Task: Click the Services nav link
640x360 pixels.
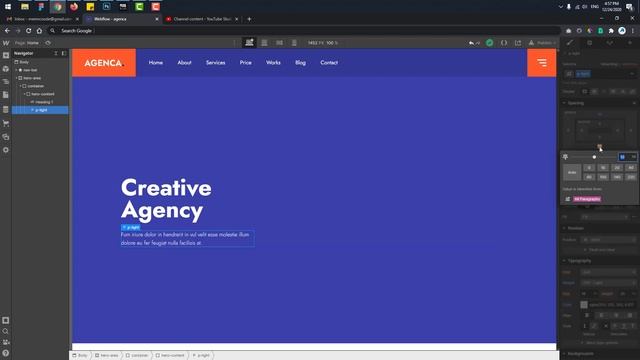Action: click(216, 62)
